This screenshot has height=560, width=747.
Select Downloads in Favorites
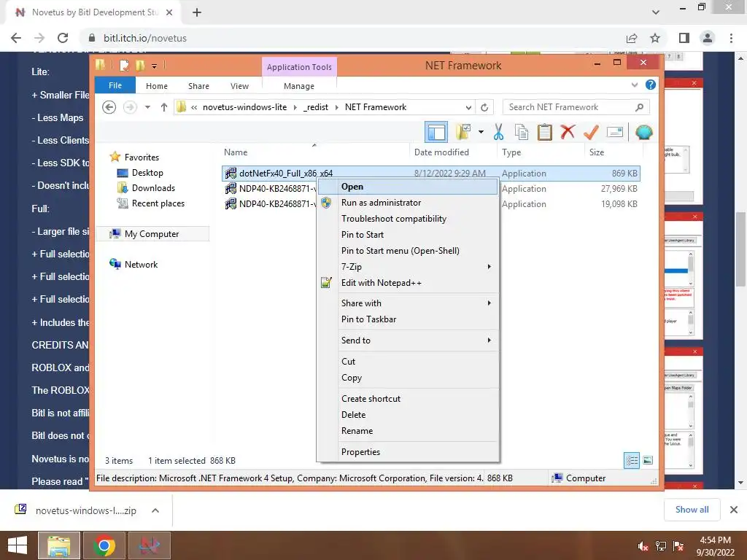tap(153, 188)
